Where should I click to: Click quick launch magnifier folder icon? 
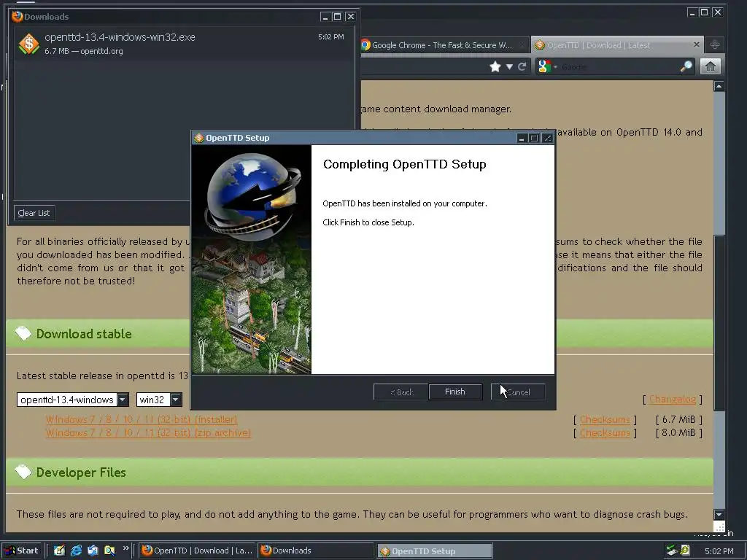tap(109, 551)
